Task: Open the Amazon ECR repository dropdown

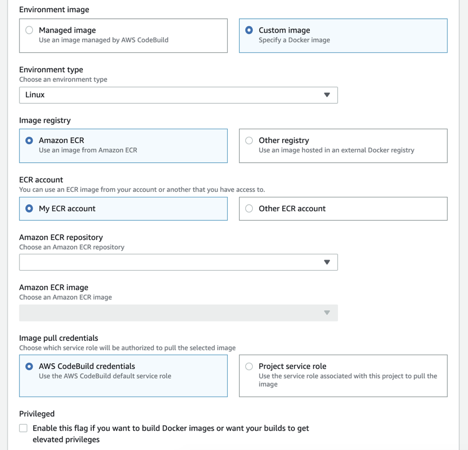Action: point(178,262)
